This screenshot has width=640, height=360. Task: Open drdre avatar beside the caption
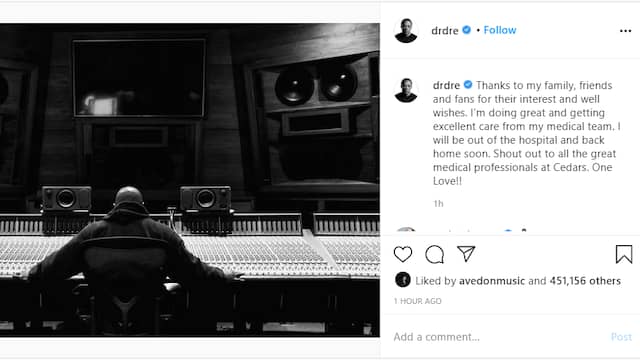406,90
